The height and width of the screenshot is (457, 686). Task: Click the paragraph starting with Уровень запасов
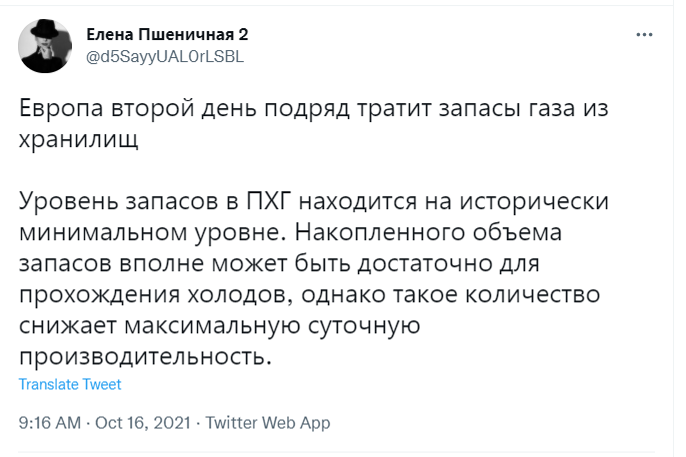(313, 279)
